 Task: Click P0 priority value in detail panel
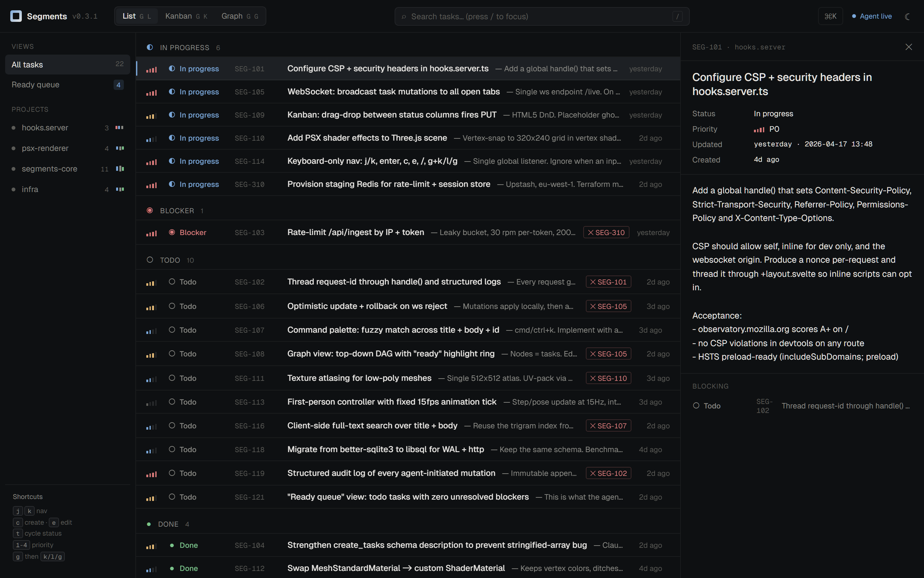pos(766,129)
